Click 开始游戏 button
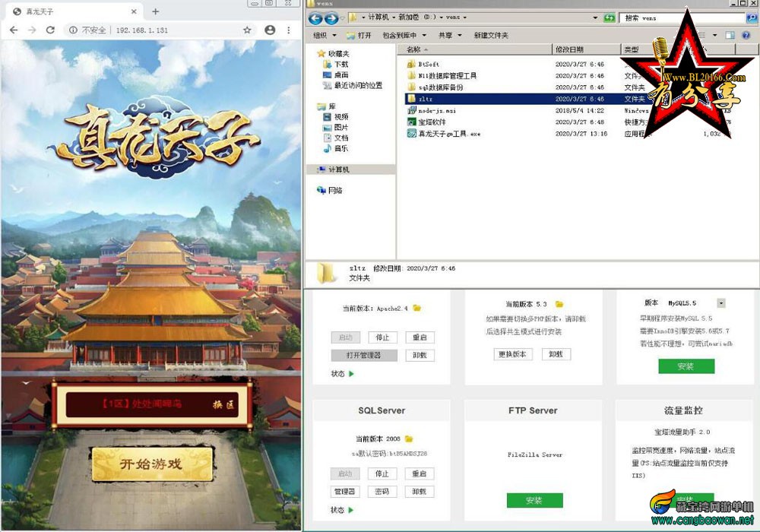The height and width of the screenshot is (532, 760). (x=152, y=464)
